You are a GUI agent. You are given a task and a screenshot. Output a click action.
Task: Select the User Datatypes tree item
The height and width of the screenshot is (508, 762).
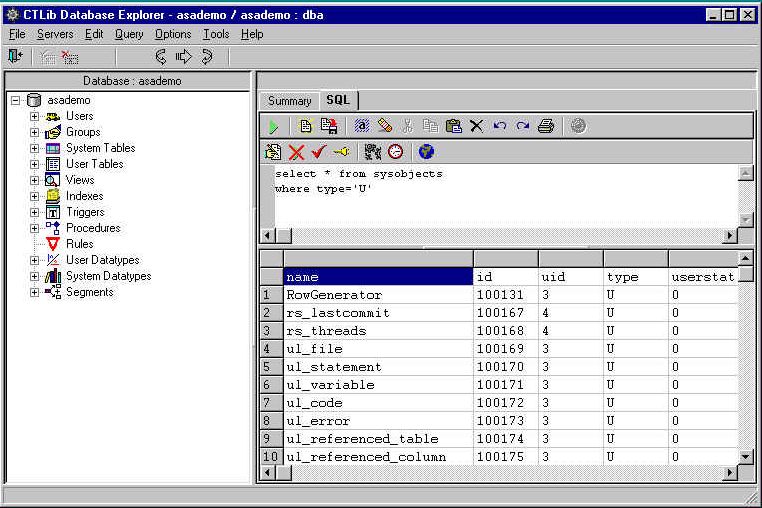103,260
